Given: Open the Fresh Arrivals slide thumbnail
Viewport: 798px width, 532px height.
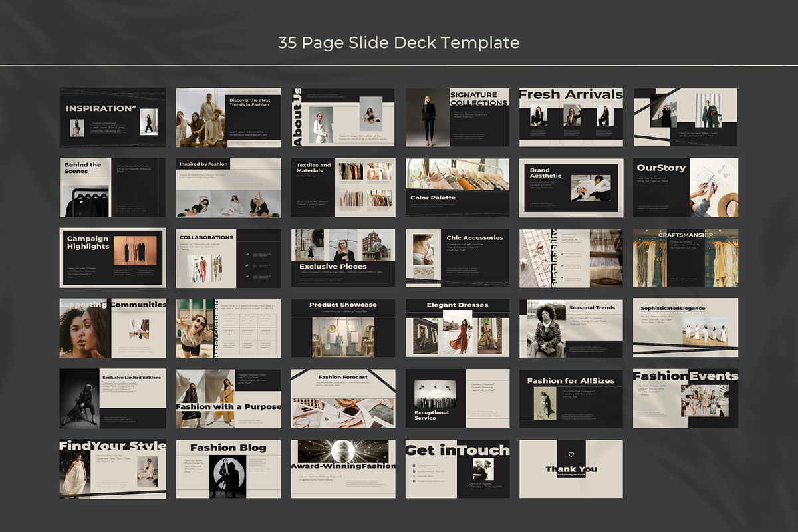Looking at the screenshot, I should click(571, 118).
